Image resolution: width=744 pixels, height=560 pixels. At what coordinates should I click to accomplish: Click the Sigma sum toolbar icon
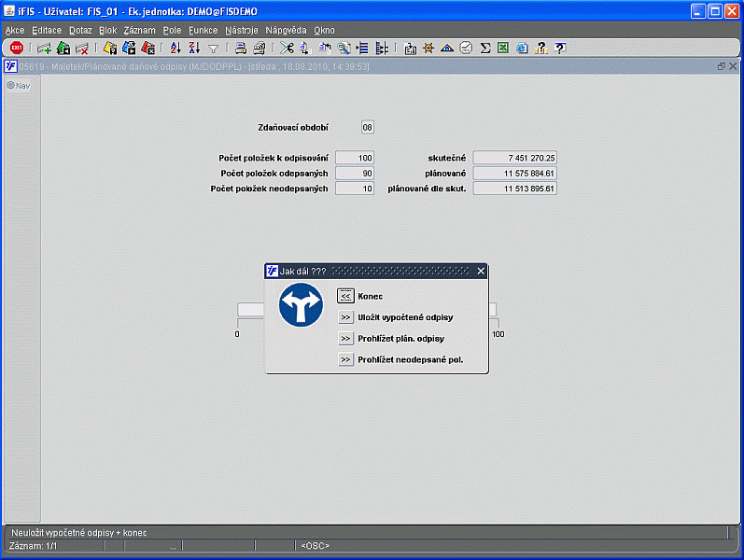(484, 48)
